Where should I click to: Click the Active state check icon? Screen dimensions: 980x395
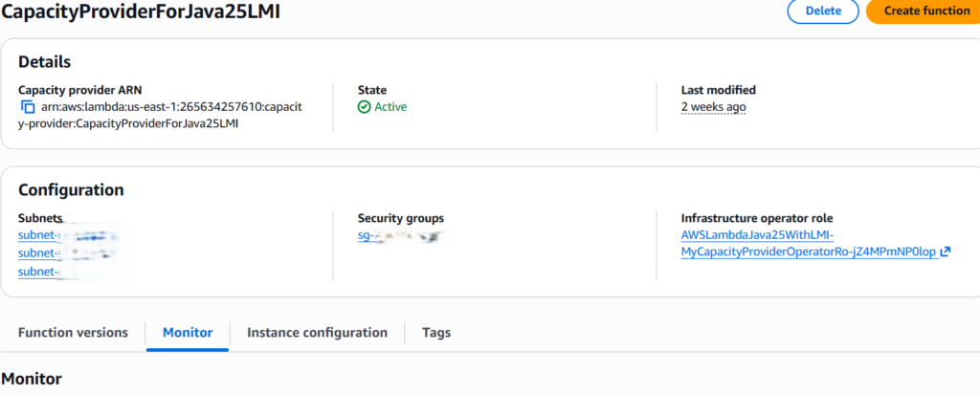pyautogui.click(x=365, y=107)
